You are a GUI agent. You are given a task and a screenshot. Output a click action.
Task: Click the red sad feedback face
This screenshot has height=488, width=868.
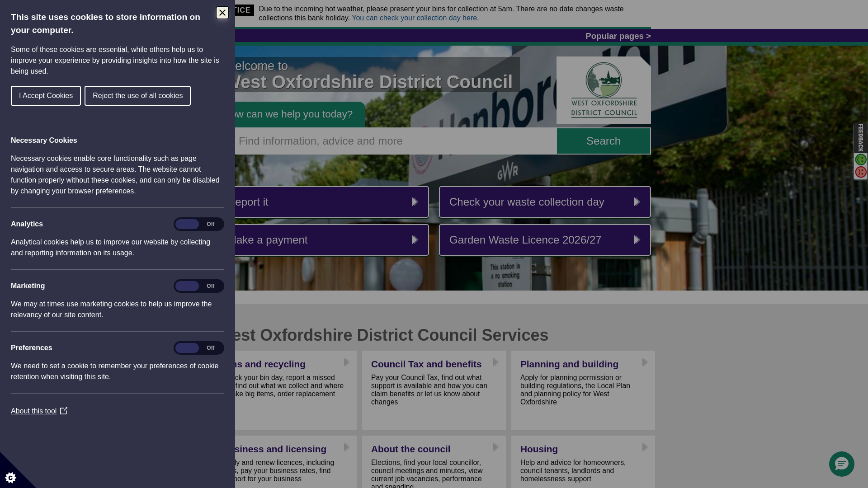pos(860,172)
